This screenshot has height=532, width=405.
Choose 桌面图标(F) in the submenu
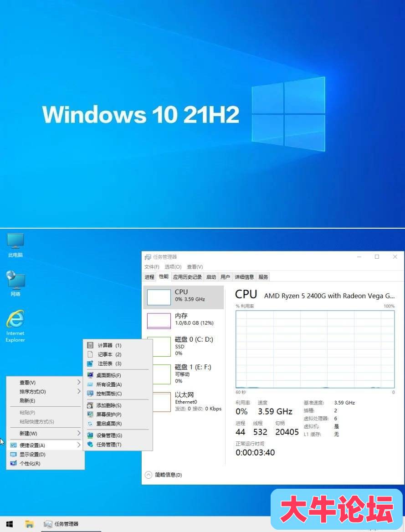point(118,375)
